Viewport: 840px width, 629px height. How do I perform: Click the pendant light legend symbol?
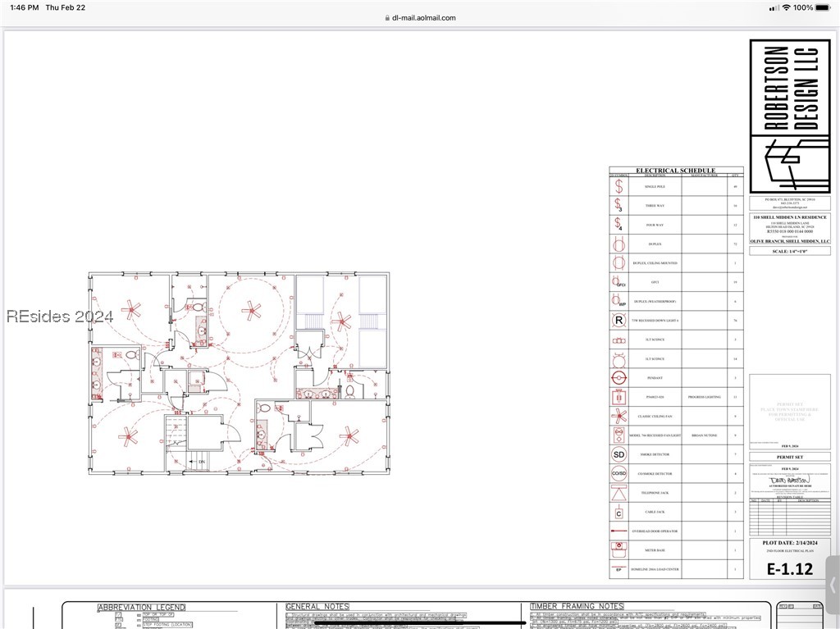(619, 378)
